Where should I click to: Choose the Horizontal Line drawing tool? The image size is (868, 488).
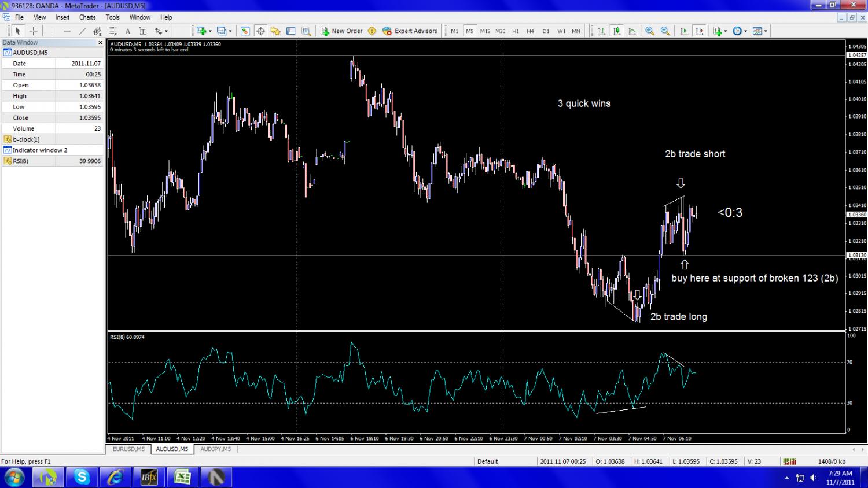point(67,31)
